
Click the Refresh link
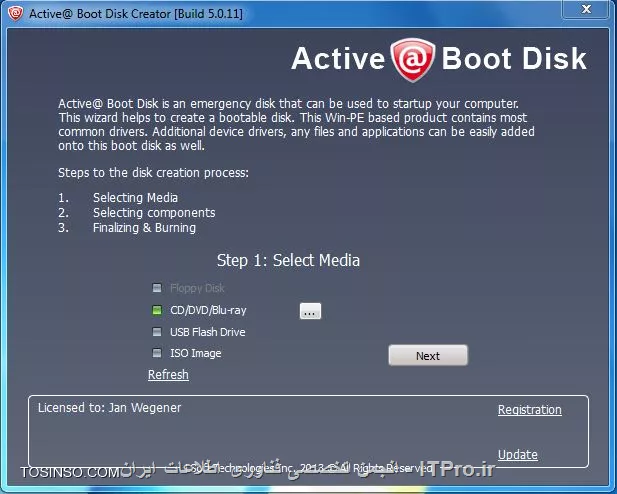pyautogui.click(x=168, y=375)
